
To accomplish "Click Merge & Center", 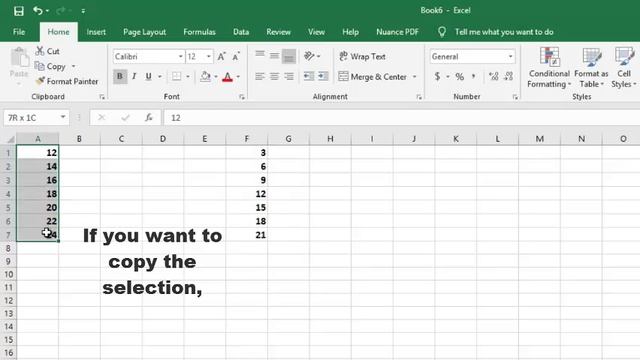I will point(373,76).
